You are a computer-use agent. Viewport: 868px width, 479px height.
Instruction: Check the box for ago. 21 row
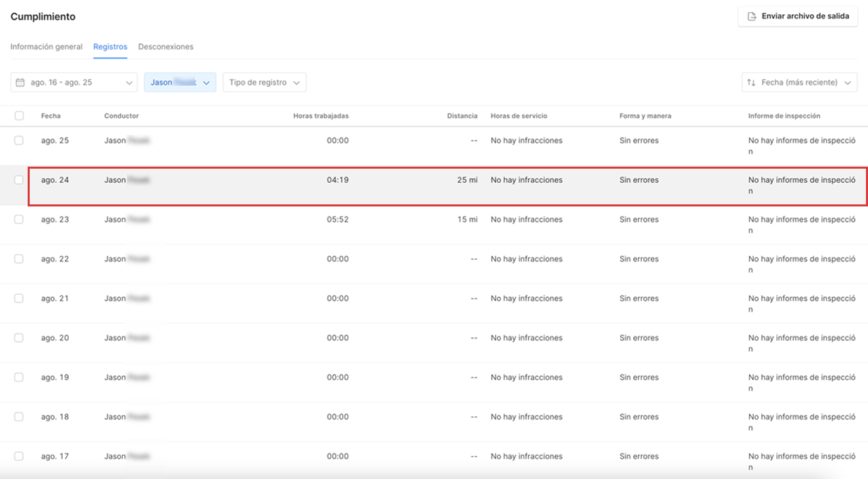tap(19, 298)
